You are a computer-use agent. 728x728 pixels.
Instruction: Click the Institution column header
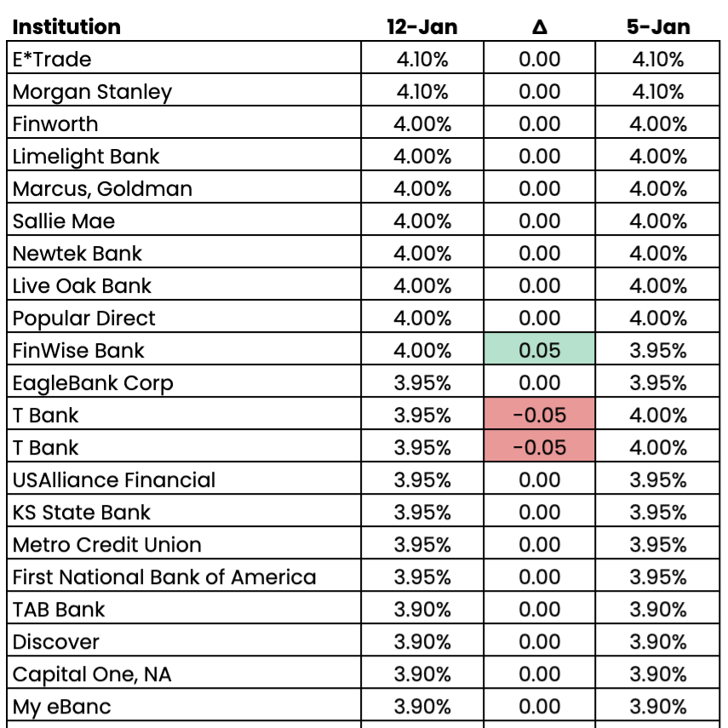[66, 26]
